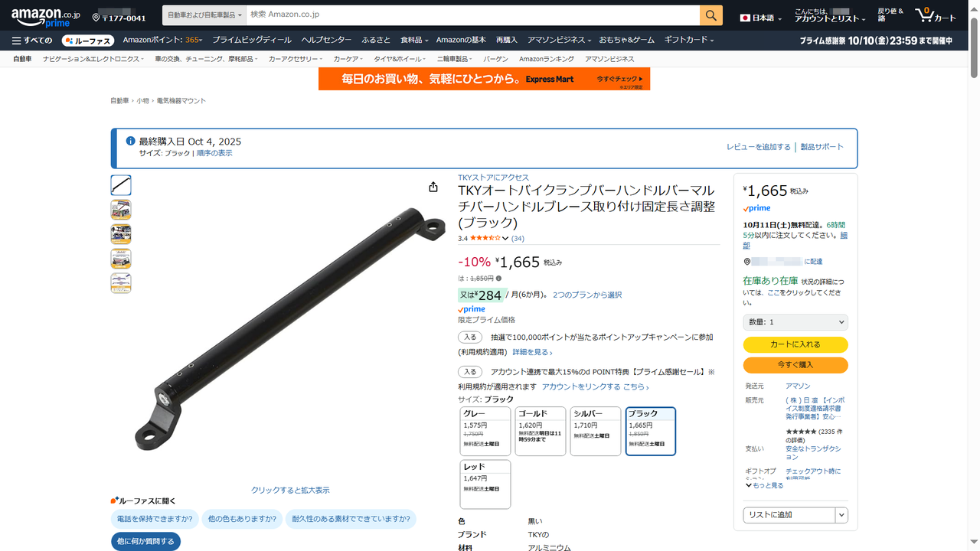Select the レッド color option
The image size is (980, 551).
click(x=485, y=484)
